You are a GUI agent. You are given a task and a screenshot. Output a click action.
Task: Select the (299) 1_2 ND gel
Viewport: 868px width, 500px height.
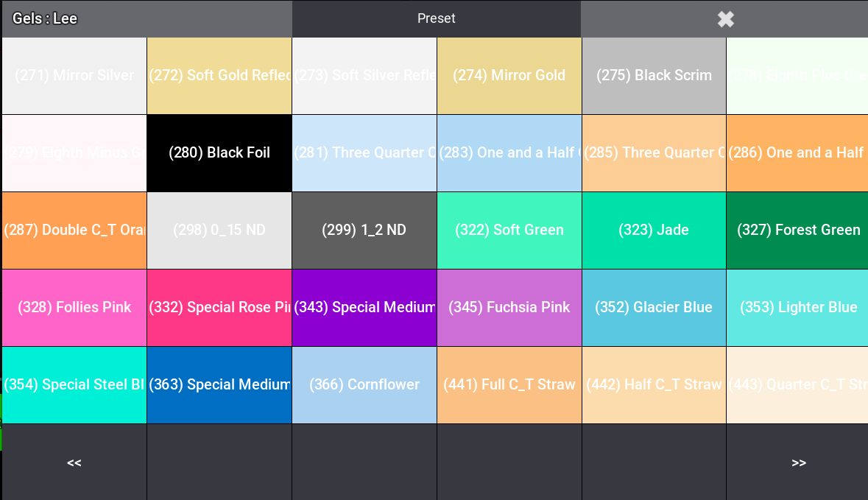tap(364, 230)
